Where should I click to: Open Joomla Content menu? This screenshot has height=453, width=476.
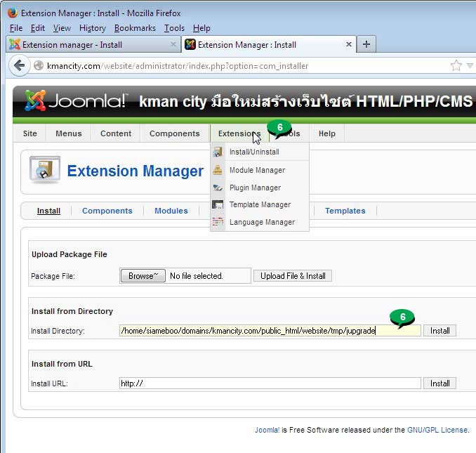click(x=116, y=133)
